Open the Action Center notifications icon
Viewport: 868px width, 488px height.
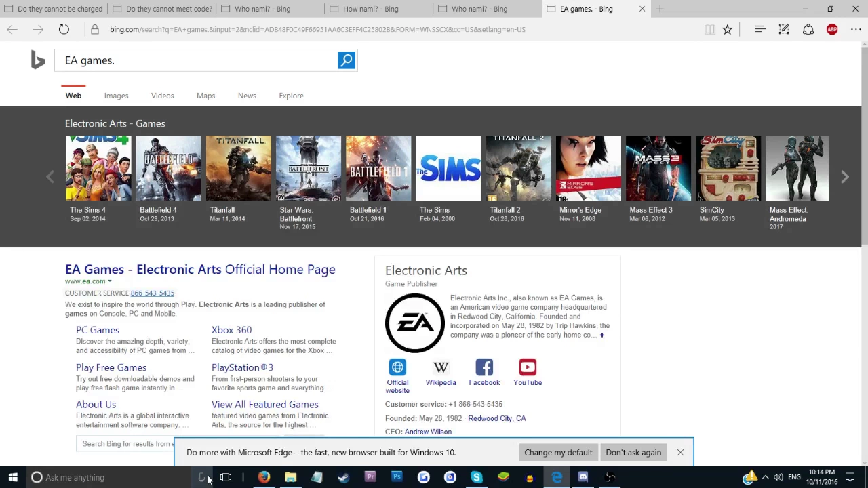tap(850, 477)
